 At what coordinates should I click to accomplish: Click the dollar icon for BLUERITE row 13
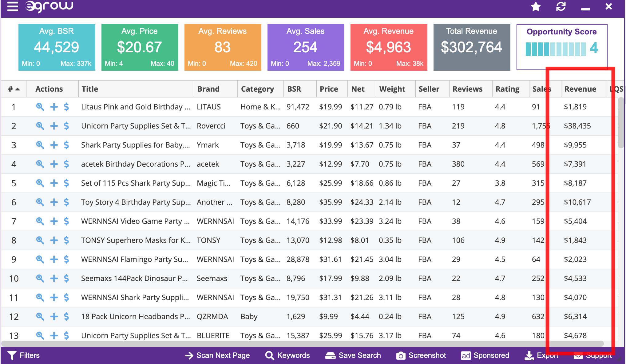[x=66, y=335]
